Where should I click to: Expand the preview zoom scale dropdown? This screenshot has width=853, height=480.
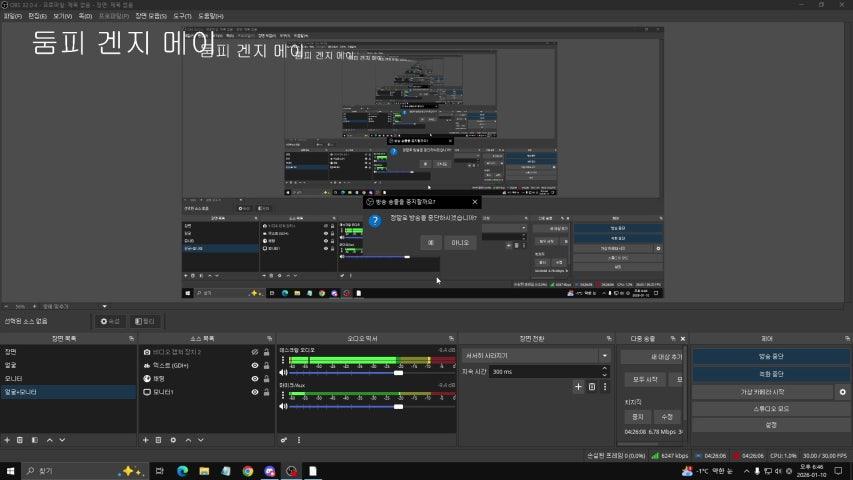(104, 306)
